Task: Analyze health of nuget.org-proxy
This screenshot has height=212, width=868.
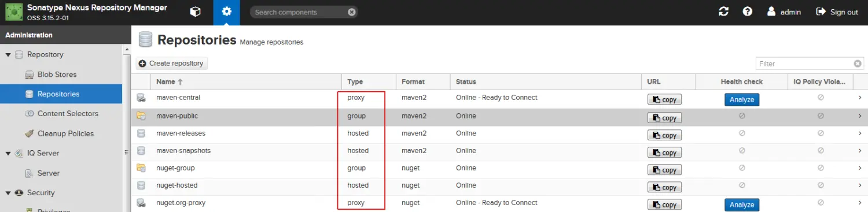Action: 742,204
